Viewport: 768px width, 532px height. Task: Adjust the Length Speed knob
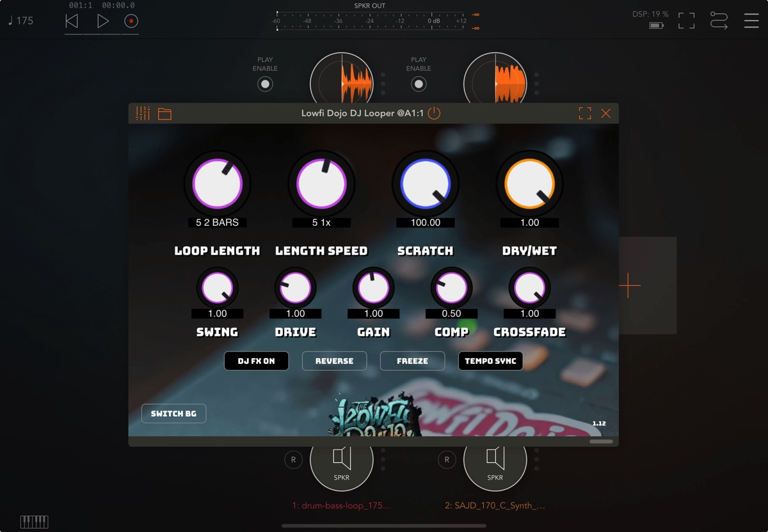click(x=321, y=184)
